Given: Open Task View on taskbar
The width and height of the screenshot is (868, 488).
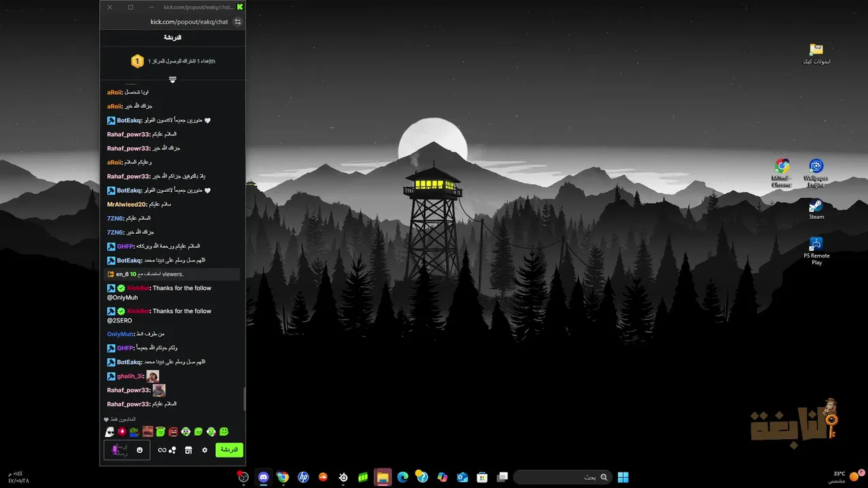Looking at the screenshot, I should [x=502, y=477].
